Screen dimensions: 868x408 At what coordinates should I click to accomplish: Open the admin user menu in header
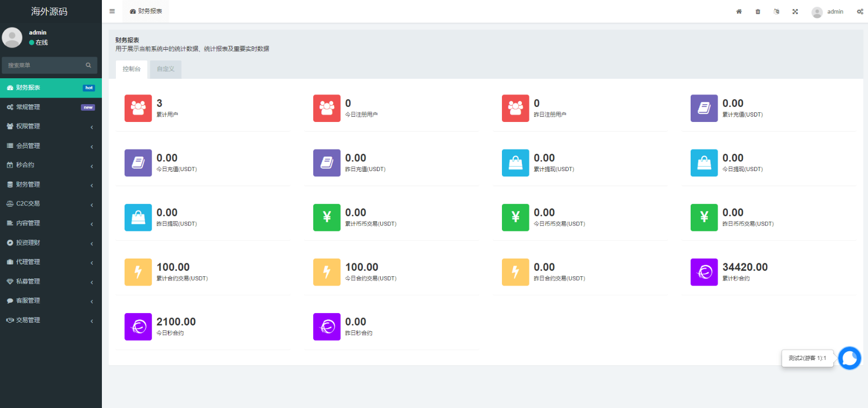click(x=828, y=12)
